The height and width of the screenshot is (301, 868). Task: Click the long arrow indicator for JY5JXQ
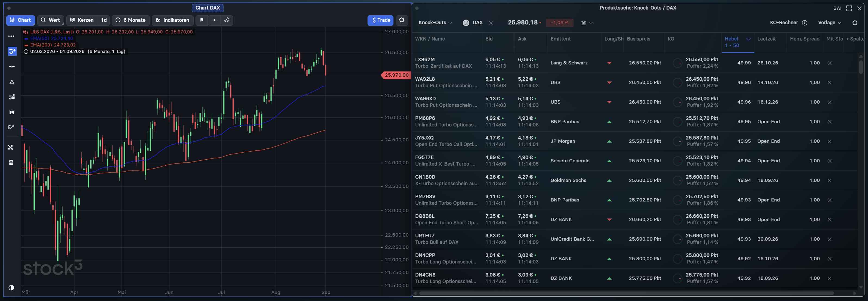click(609, 141)
